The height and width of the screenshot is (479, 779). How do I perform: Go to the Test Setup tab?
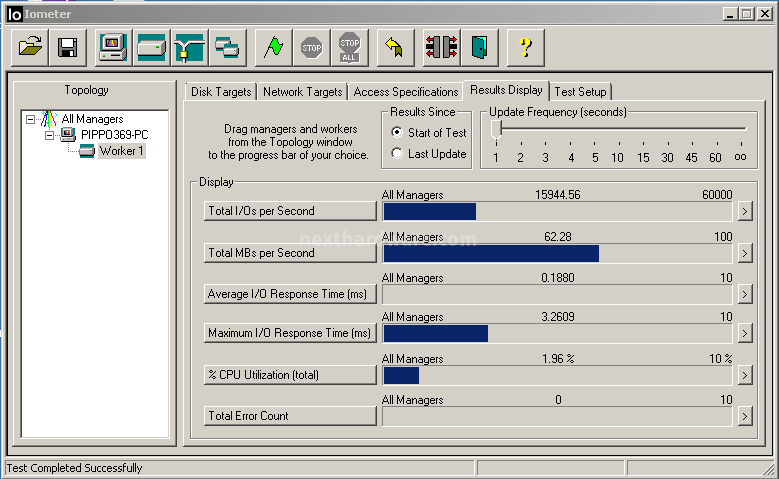click(x=580, y=92)
